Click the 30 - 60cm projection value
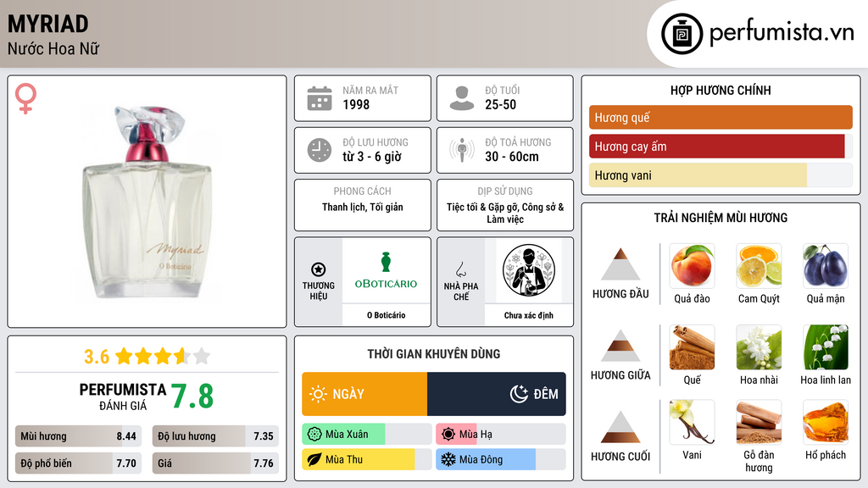This screenshot has height=488, width=868. tap(511, 157)
